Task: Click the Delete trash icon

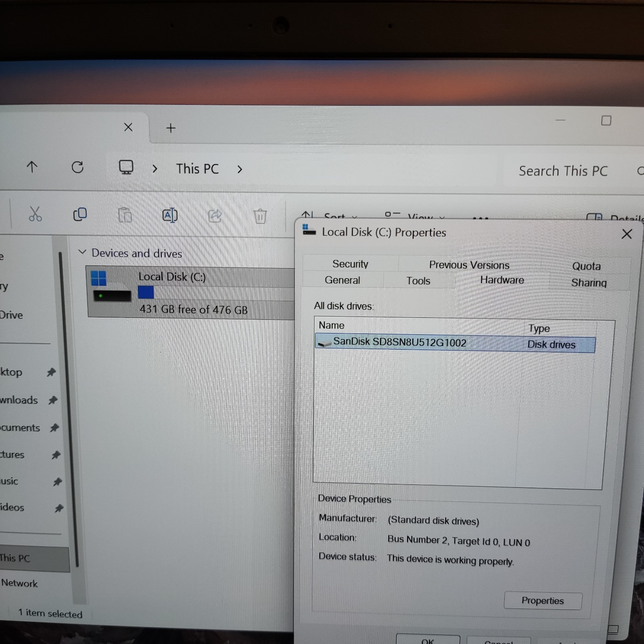Action: [x=260, y=216]
